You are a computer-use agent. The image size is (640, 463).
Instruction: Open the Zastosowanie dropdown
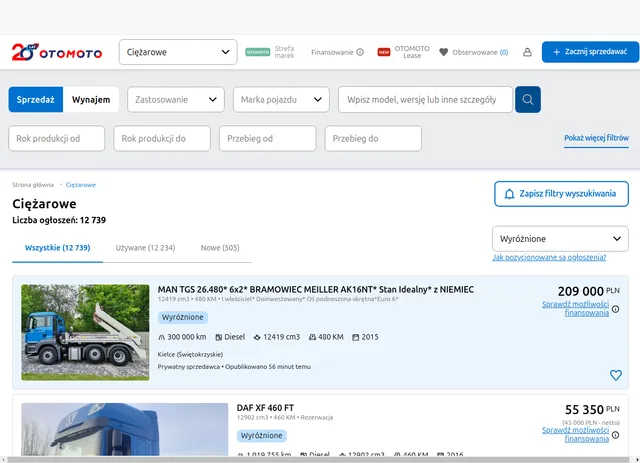[x=176, y=100]
